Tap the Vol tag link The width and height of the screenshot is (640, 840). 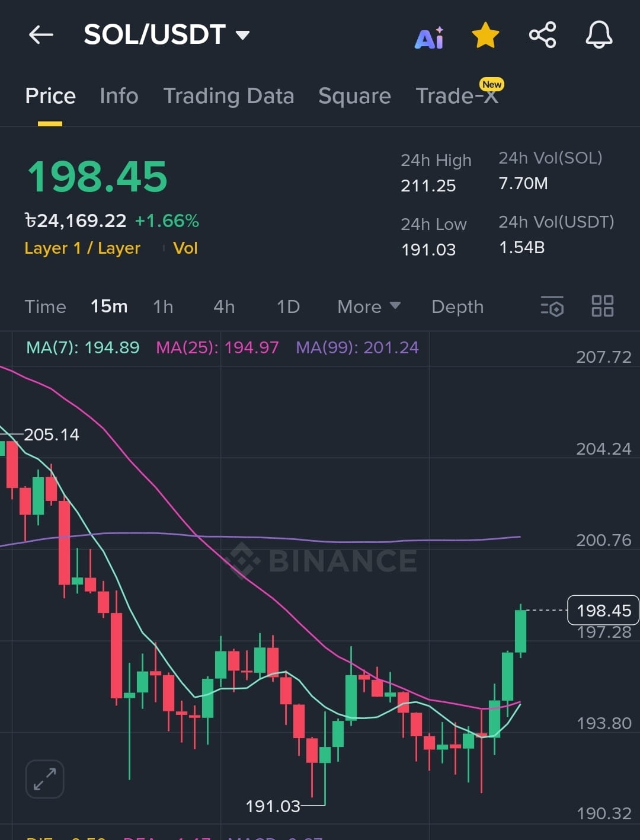(185, 248)
